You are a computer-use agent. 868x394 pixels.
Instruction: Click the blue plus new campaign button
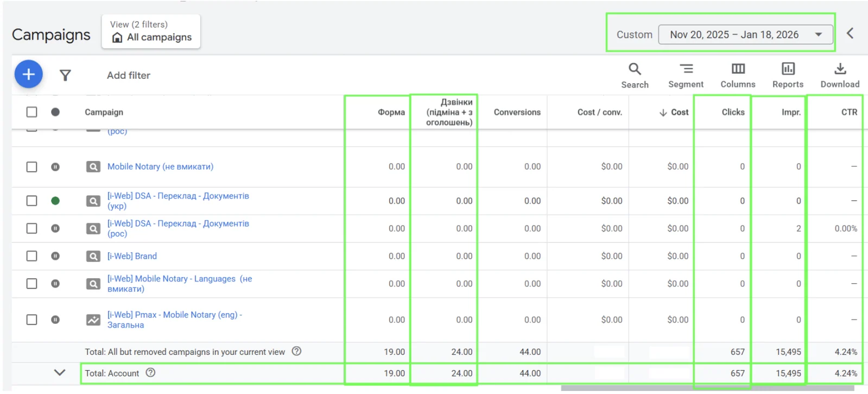pyautogui.click(x=29, y=74)
